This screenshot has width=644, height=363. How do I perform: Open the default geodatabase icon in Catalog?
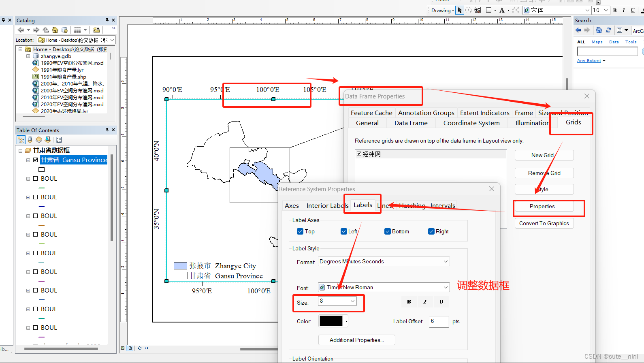pyautogui.click(x=64, y=30)
